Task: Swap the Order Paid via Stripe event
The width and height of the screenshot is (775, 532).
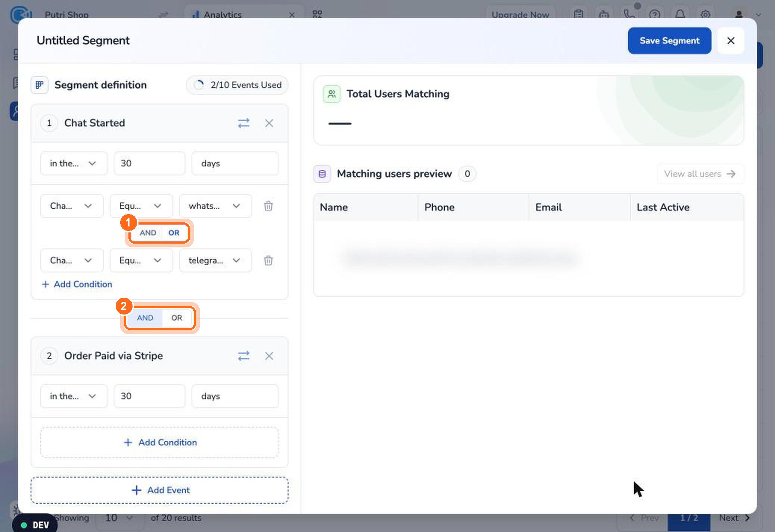Action: click(x=244, y=356)
